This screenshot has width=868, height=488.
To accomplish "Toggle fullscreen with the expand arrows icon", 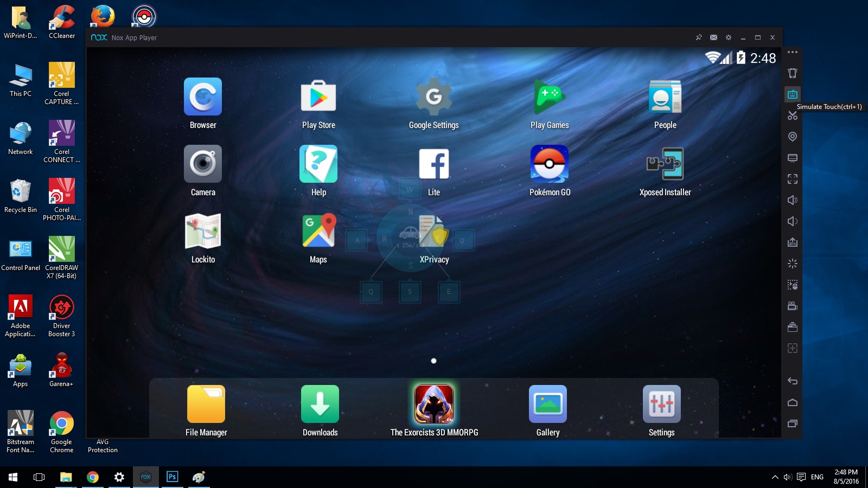I will click(x=793, y=179).
